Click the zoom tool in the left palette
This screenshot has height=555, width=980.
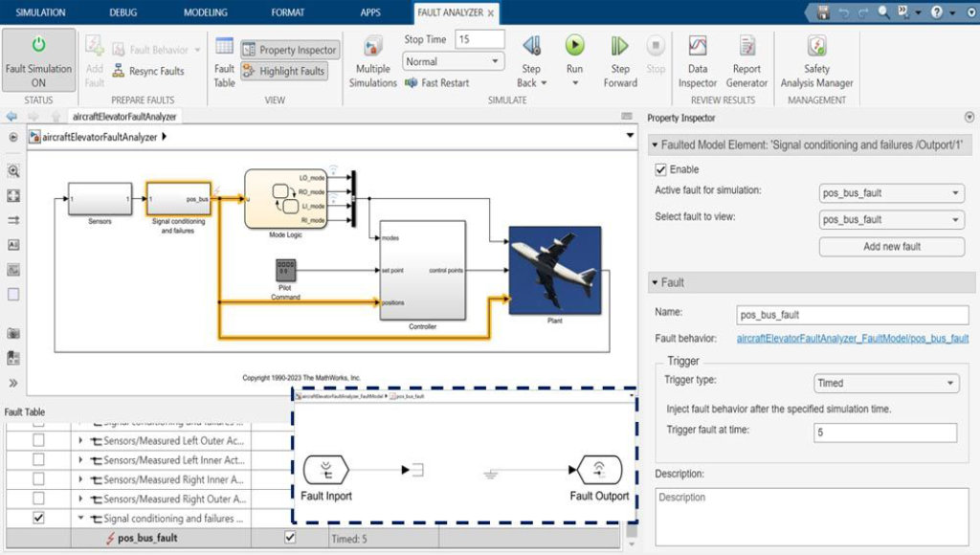[13, 170]
